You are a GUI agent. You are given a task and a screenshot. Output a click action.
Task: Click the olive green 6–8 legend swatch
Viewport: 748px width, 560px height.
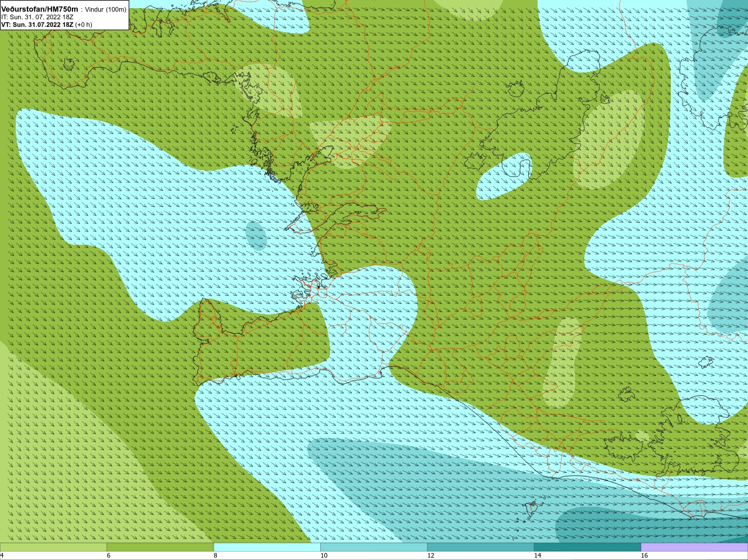(160, 547)
